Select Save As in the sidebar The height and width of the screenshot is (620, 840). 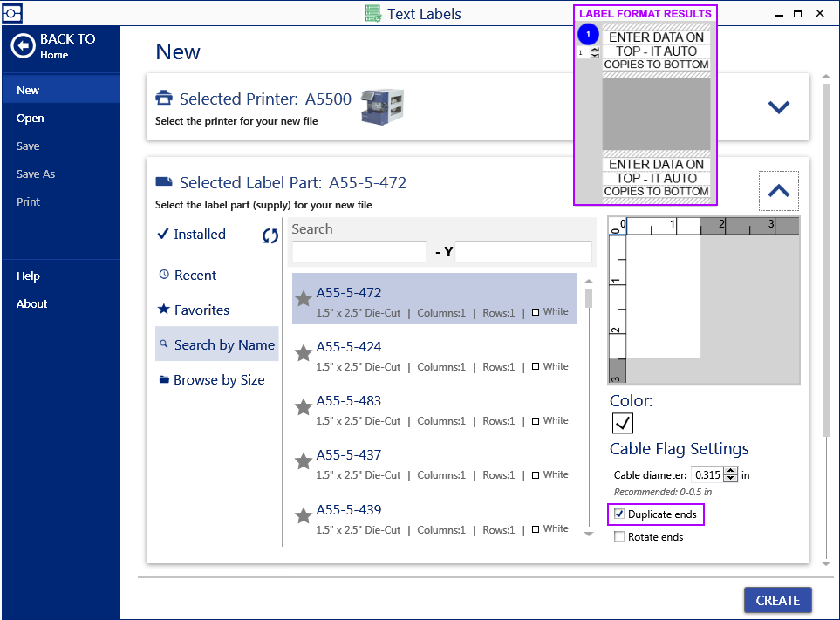pyautogui.click(x=36, y=174)
